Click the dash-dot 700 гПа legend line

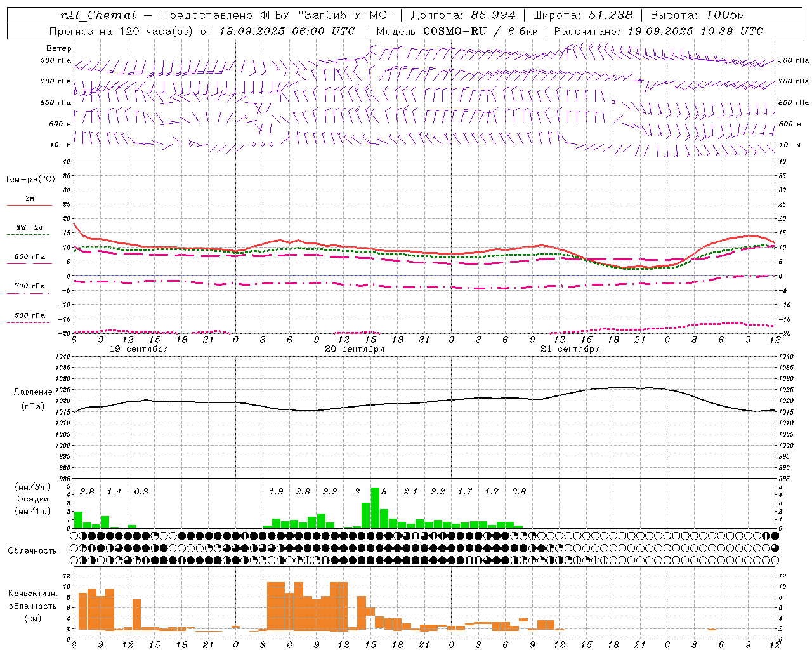pyautogui.click(x=29, y=293)
